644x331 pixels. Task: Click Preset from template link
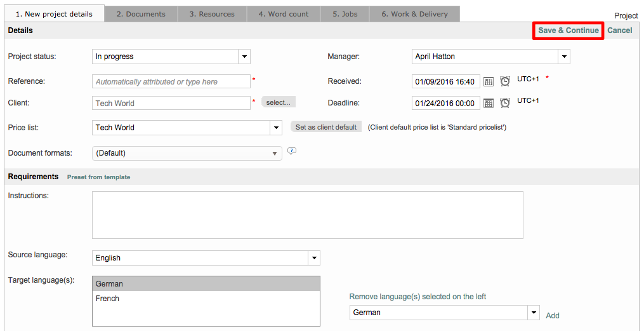(x=98, y=177)
